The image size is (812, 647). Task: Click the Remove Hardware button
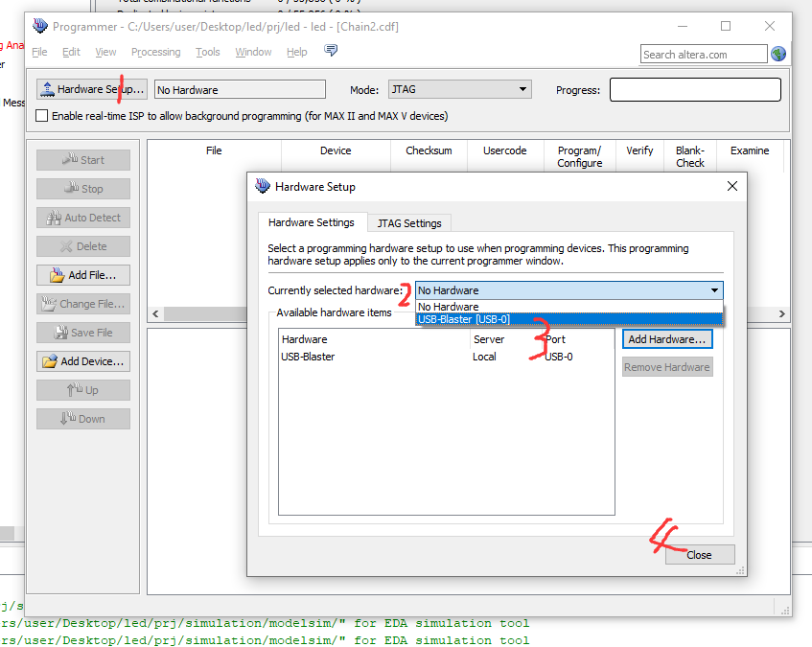[667, 367]
